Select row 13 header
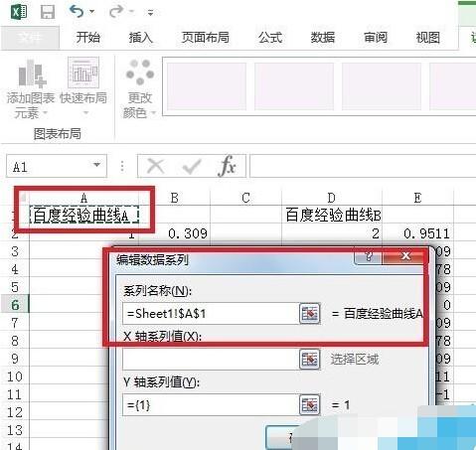Screen dimensions: 476x450 [15, 430]
